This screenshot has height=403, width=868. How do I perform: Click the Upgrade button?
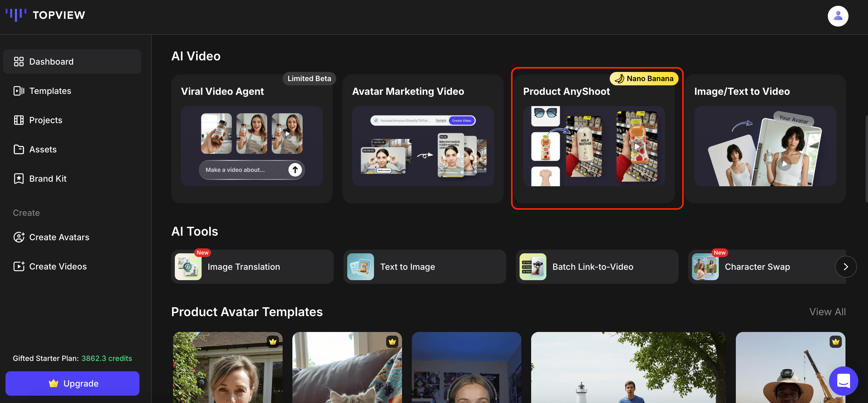(72, 383)
